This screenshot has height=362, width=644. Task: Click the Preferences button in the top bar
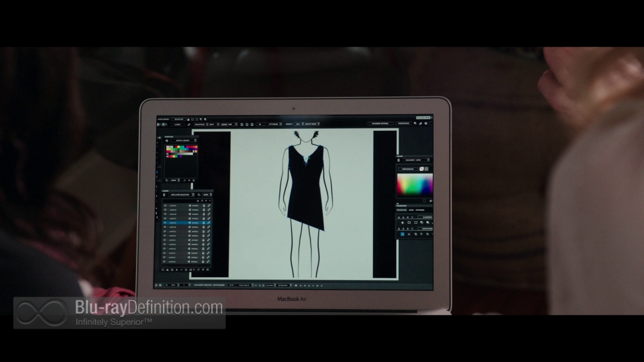404,124
